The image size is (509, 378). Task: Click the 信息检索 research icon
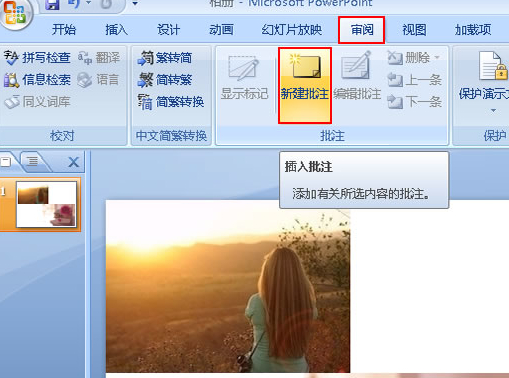pyautogui.click(x=11, y=80)
